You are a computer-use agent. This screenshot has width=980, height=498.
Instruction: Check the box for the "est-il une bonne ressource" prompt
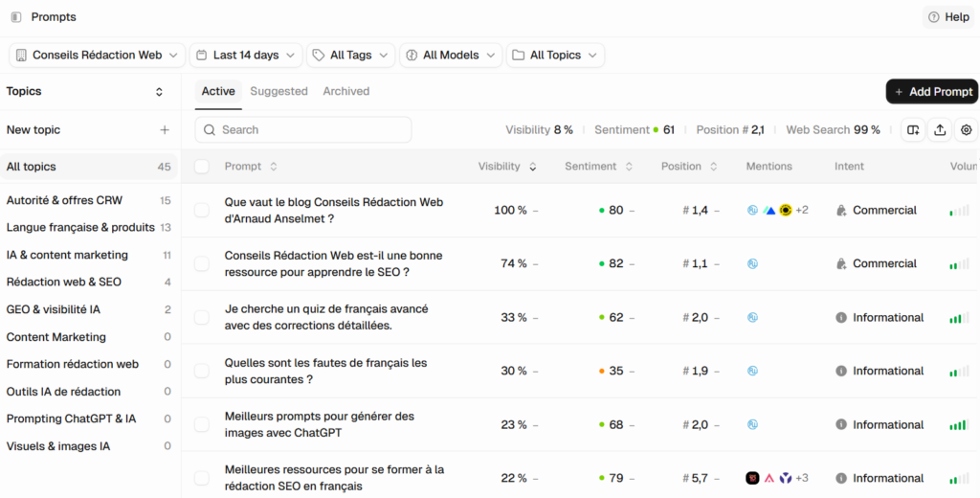[x=201, y=264]
